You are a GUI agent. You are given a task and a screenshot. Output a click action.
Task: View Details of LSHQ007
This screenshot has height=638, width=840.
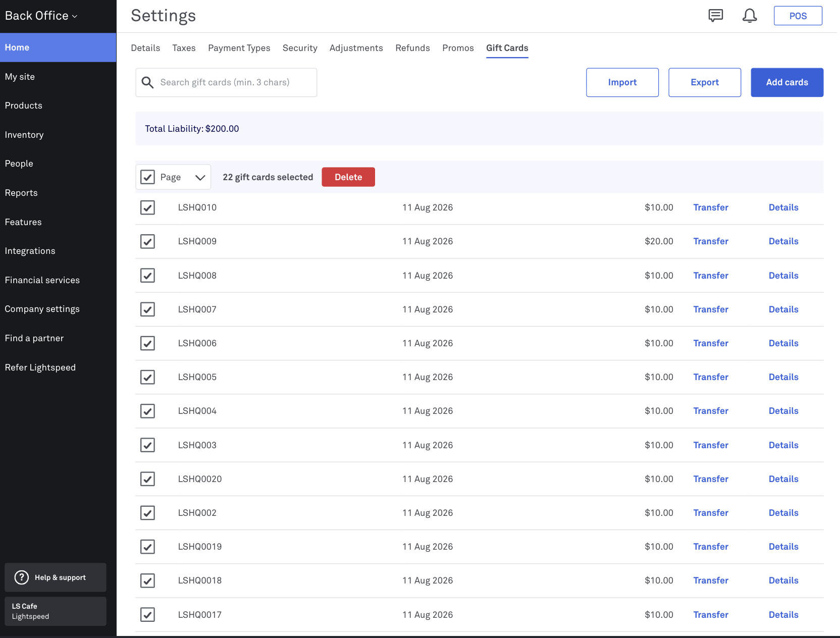tap(783, 309)
